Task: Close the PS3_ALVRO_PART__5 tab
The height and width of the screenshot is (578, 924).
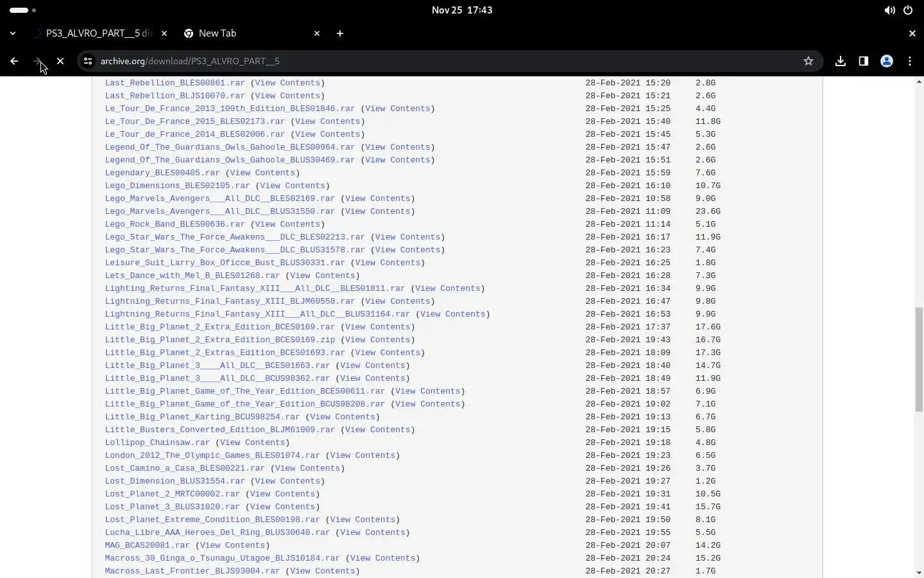Action: pyautogui.click(x=164, y=33)
